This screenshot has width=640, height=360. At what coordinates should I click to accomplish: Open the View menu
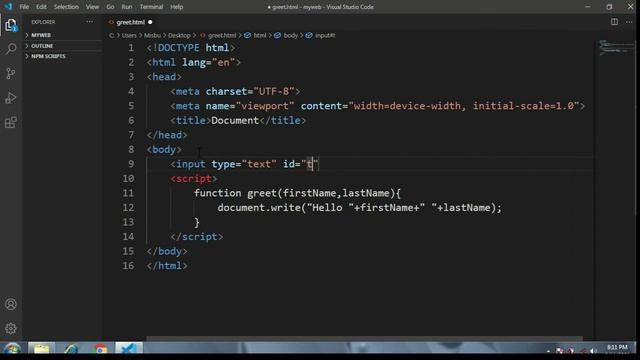coord(92,7)
